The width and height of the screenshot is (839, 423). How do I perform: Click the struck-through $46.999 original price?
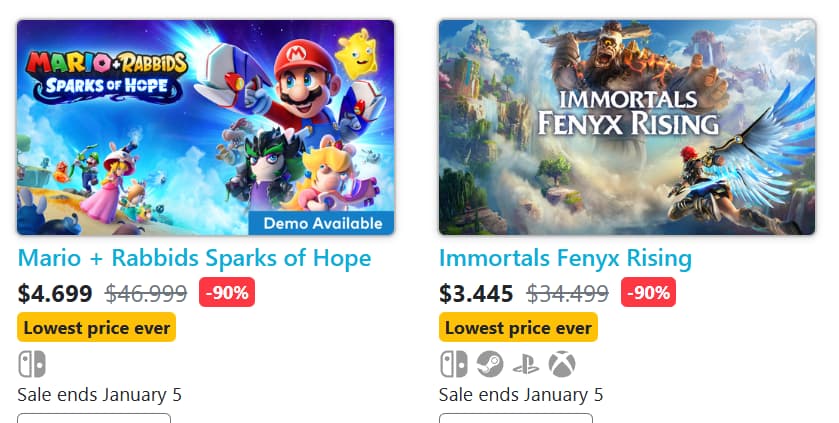(x=146, y=294)
